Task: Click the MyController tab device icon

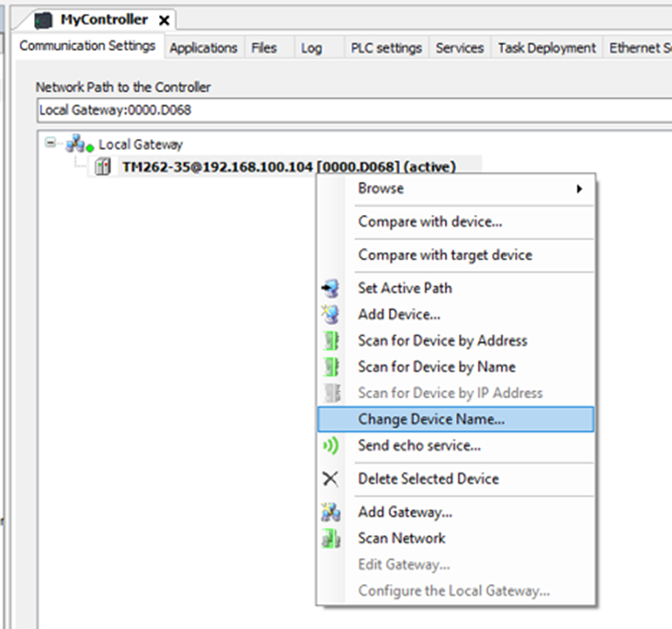Action: coord(43,20)
